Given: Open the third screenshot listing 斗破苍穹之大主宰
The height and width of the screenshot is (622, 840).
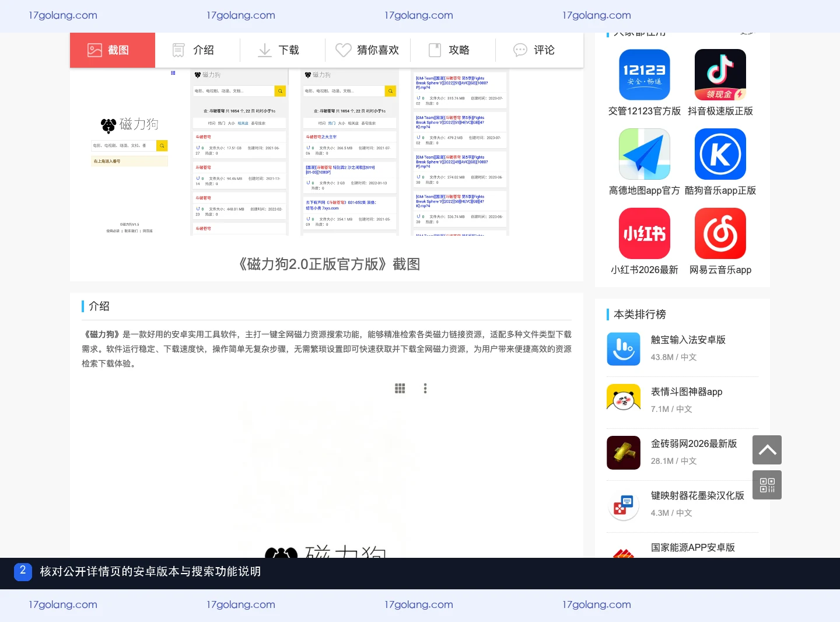Looking at the screenshot, I should click(x=350, y=152).
